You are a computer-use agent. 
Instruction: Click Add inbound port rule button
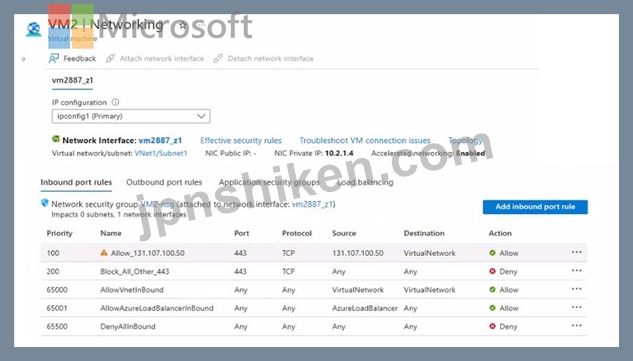pos(535,207)
